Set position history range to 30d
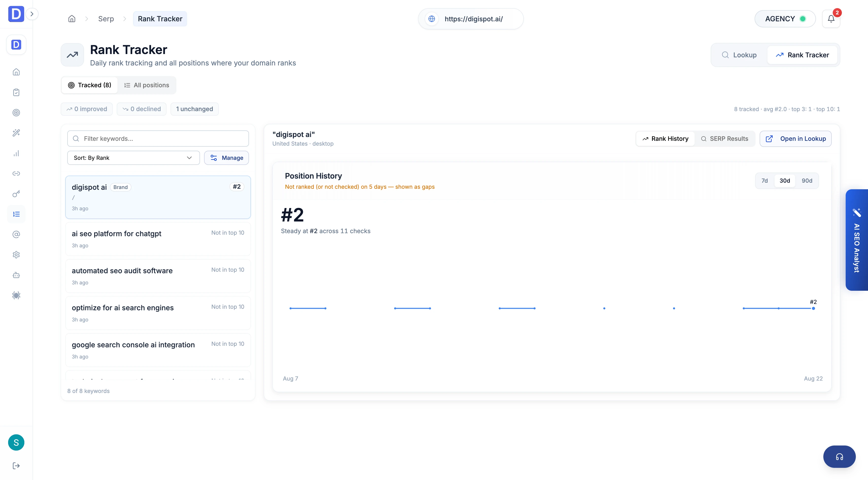Image resolution: width=868 pixels, height=480 pixels. [x=785, y=181]
